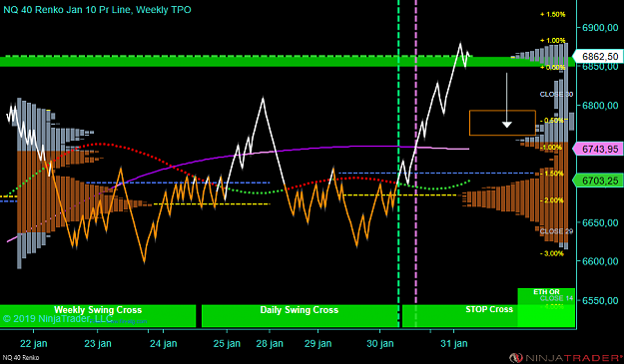Click the -2.00% deviation label
The height and width of the screenshot is (364, 624).
point(552,200)
